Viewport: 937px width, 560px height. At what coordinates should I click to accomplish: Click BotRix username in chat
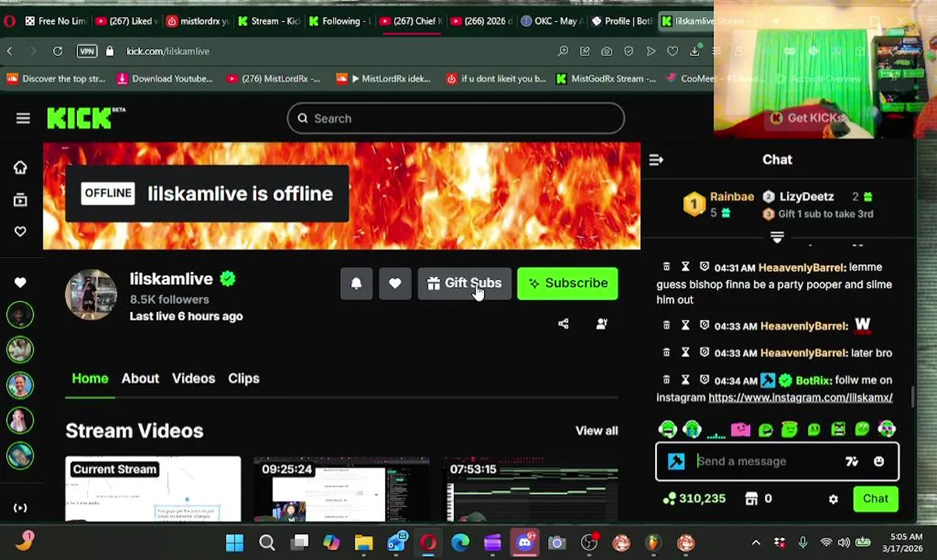coord(812,380)
